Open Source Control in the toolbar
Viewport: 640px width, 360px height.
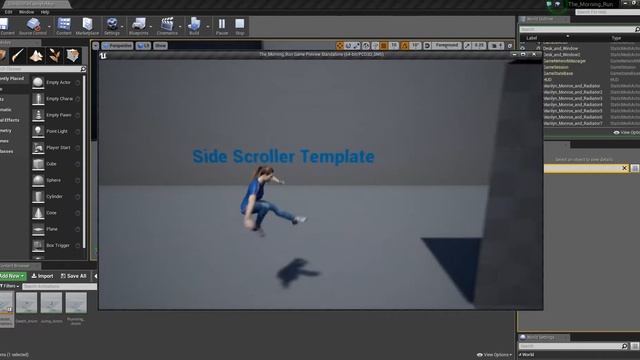[x=33, y=26]
